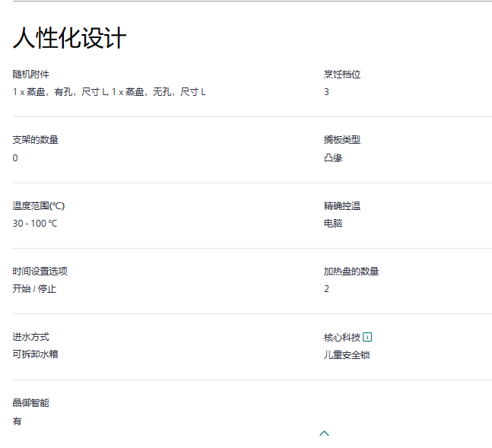Click the 电脑 value text
This screenshot has height=448, width=492.
tap(333, 224)
